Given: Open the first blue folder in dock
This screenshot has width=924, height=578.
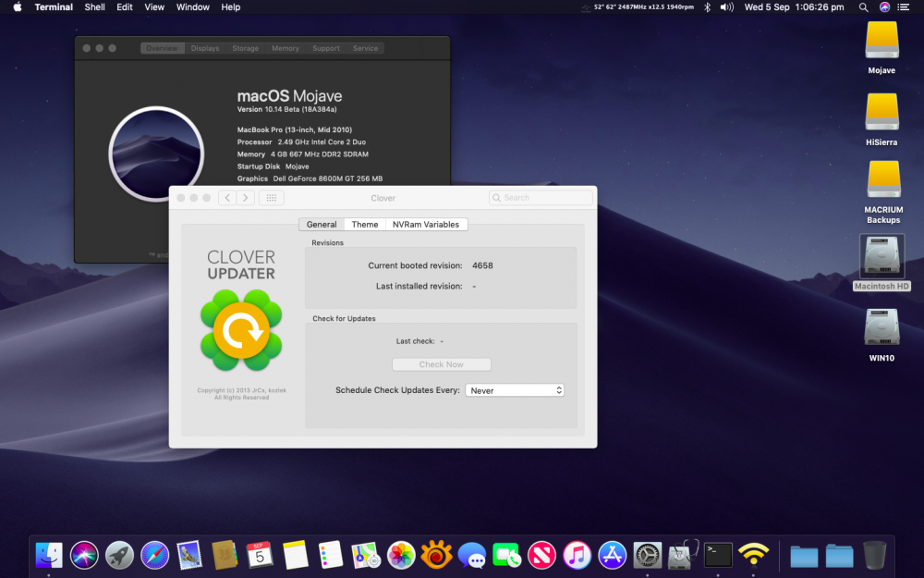Looking at the screenshot, I should 804,556.
